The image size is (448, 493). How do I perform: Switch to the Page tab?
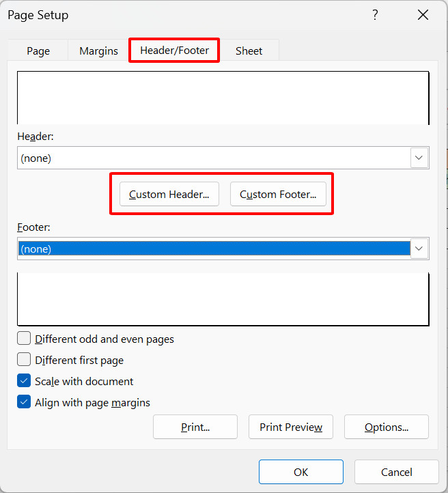pyautogui.click(x=38, y=51)
